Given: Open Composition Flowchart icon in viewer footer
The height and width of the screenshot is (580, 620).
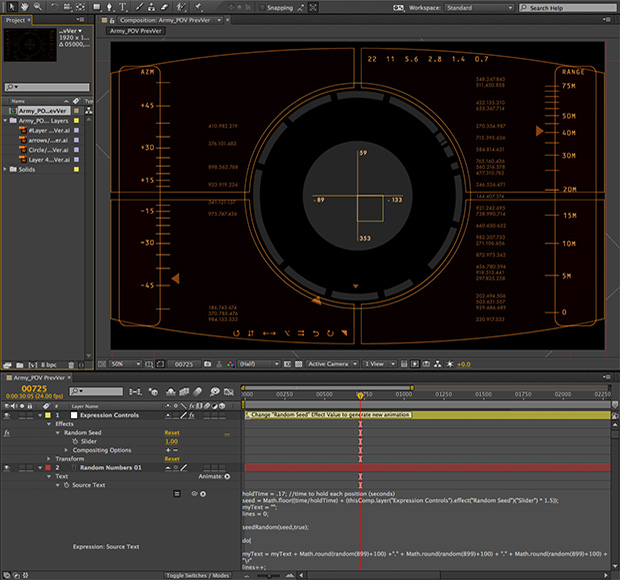Looking at the screenshot, I should [x=438, y=364].
